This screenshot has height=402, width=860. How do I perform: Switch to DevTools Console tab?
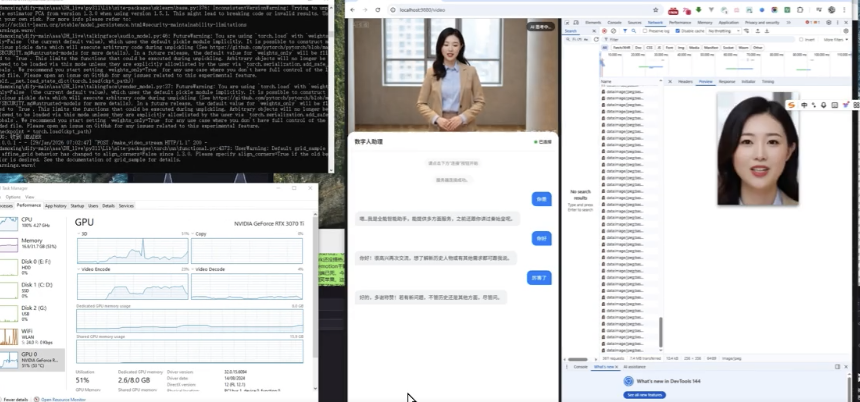point(614,22)
